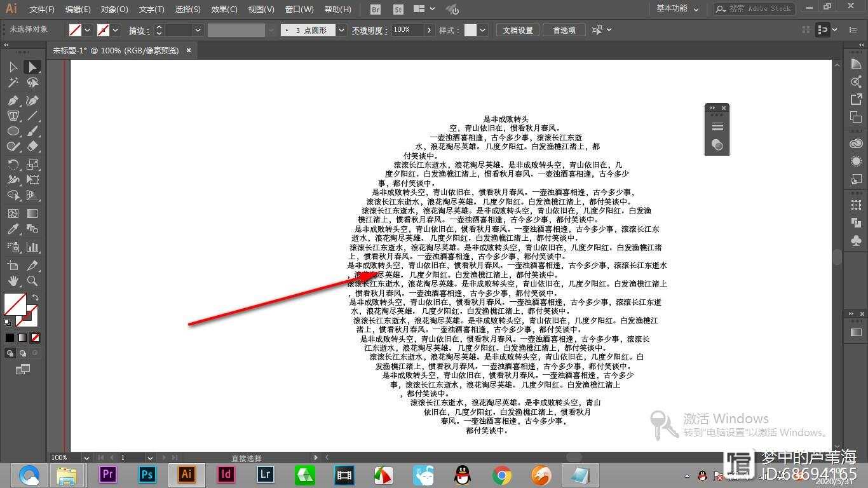Select the Blend tool
This screenshot has height=488, width=868.
coord(32,229)
